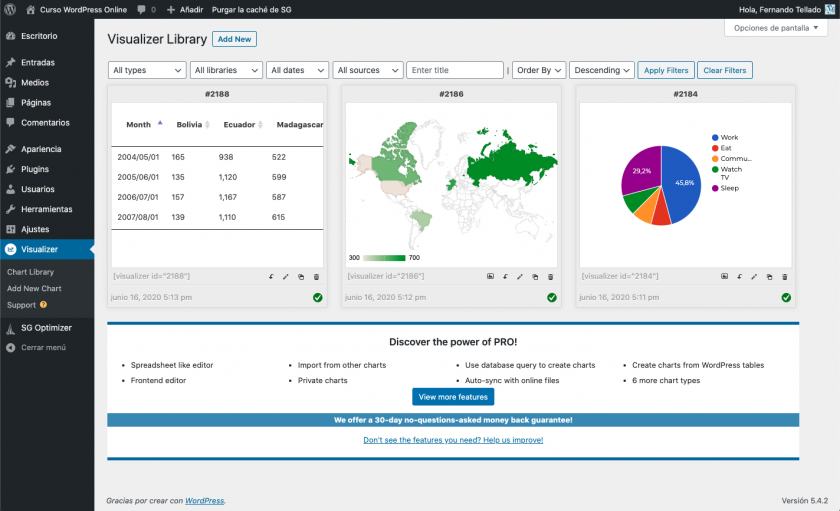Select Add New Chart submenu item
This screenshot has width=840, height=511.
coord(34,288)
